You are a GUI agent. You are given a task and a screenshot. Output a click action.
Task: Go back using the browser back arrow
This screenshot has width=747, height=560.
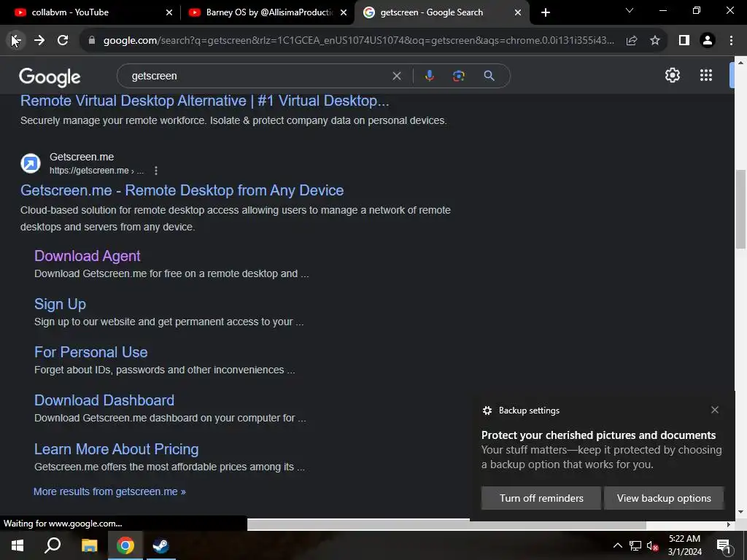click(16, 41)
